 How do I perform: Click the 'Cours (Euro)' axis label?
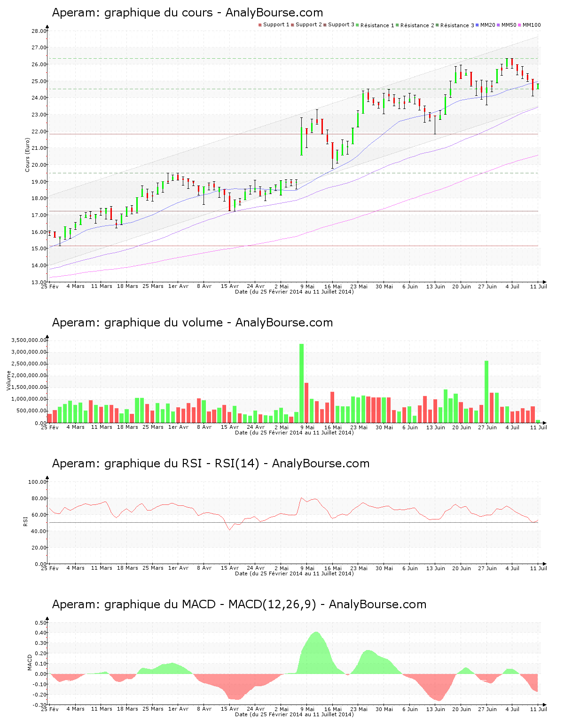point(27,155)
